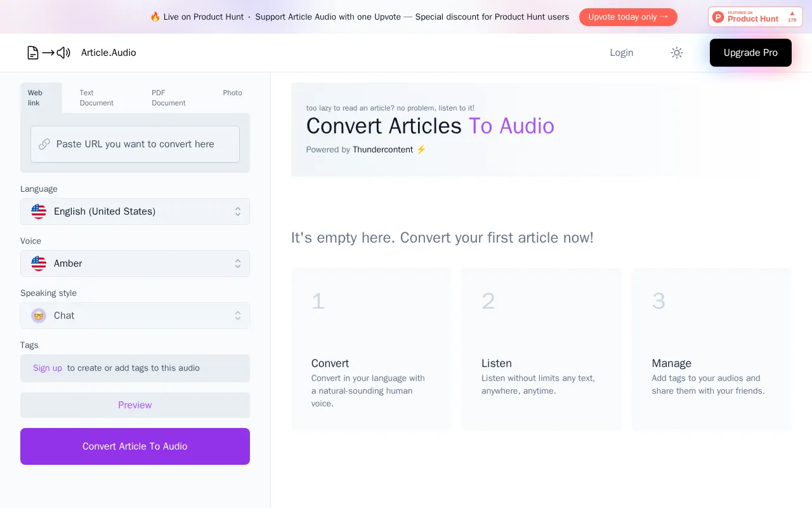Click the Convert step card

click(x=372, y=349)
